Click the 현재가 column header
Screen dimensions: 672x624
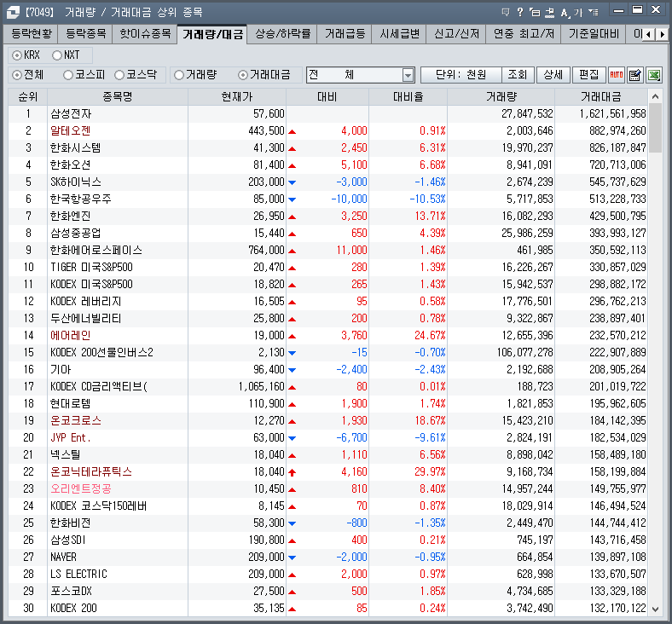[237, 97]
